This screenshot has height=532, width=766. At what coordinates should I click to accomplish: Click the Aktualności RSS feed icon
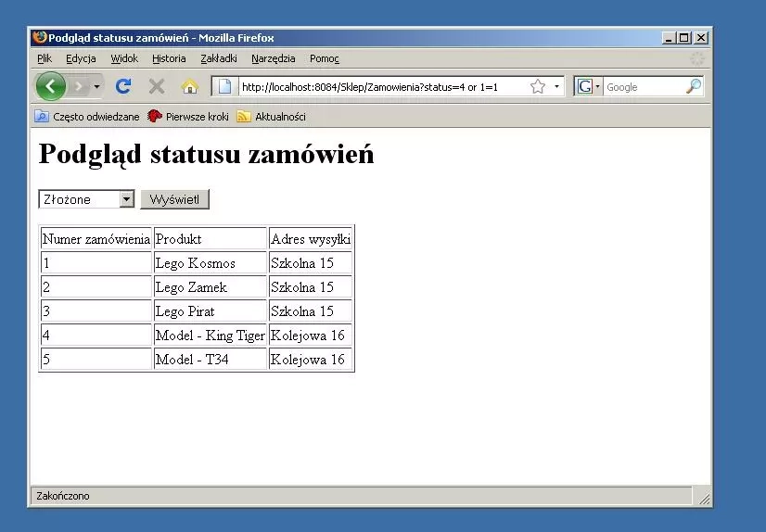point(243,117)
